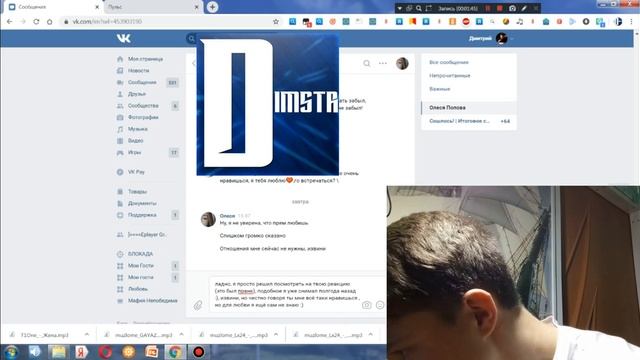Screen dimensions: 640x360
Task: Click the attach paperclip icon
Action: click(198, 305)
